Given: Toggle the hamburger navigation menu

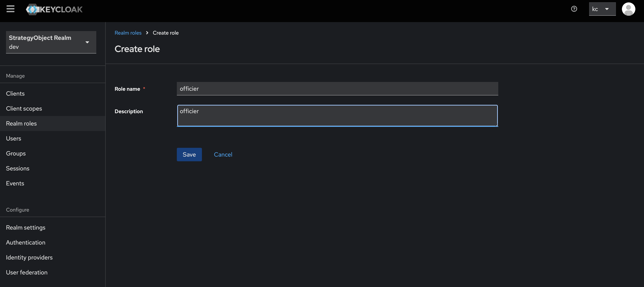Looking at the screenshot, I should point(10,9).
